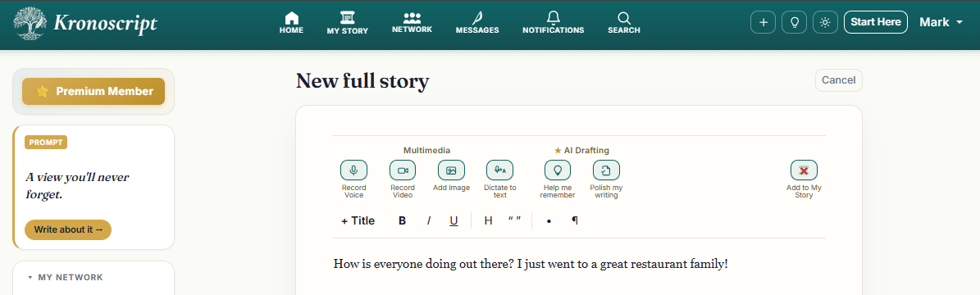Click the Add Image tool
980x295 pixels.
pyautogui.click(x=451, y=170)
